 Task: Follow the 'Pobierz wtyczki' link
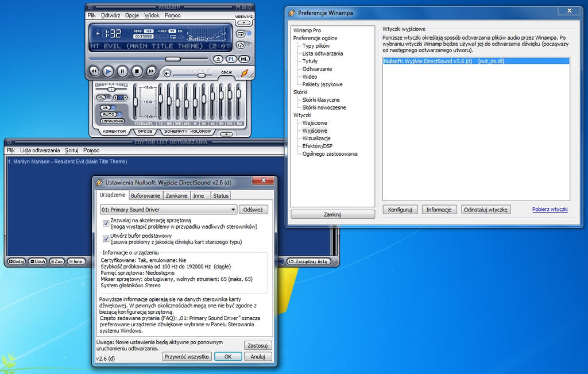click(550, 209)
